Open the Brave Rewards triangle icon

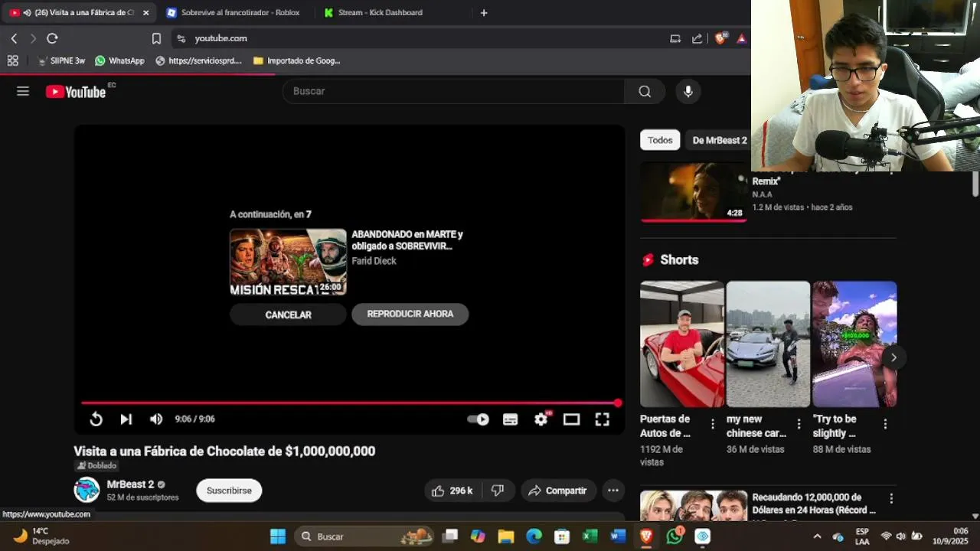741,38
